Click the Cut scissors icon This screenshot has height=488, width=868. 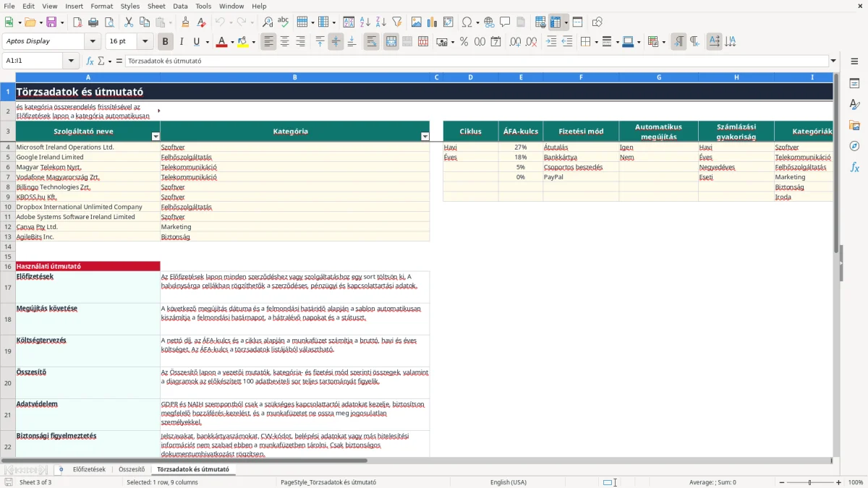pos(128,22)
